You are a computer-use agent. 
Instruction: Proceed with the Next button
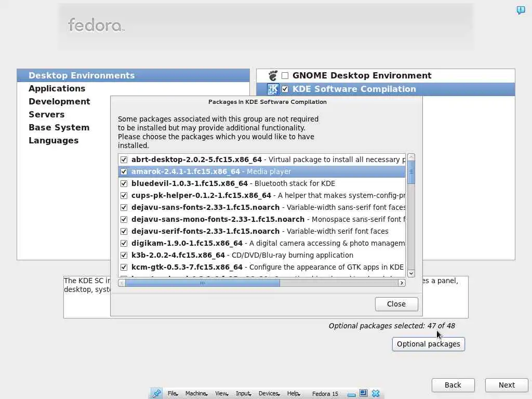click(x=507, y=385)
